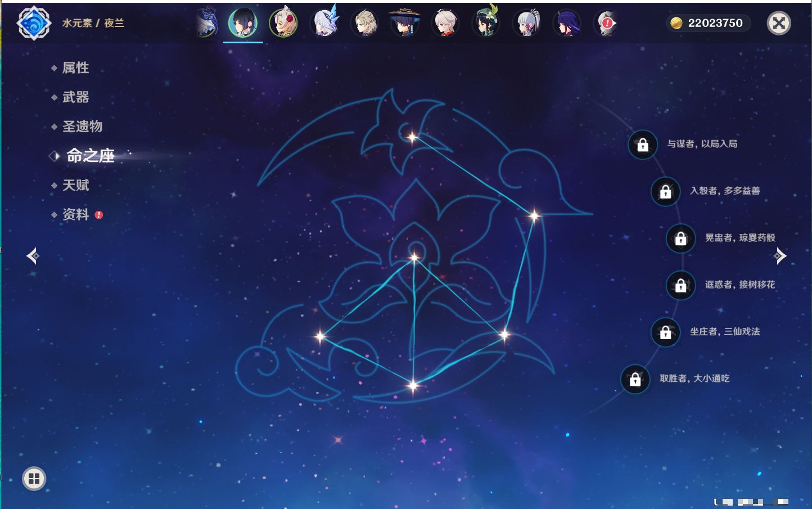The width and height of the screenshot is (812, 509).
Task: Click the red alert dot beside 资料
Action: [x=99, y=215]
